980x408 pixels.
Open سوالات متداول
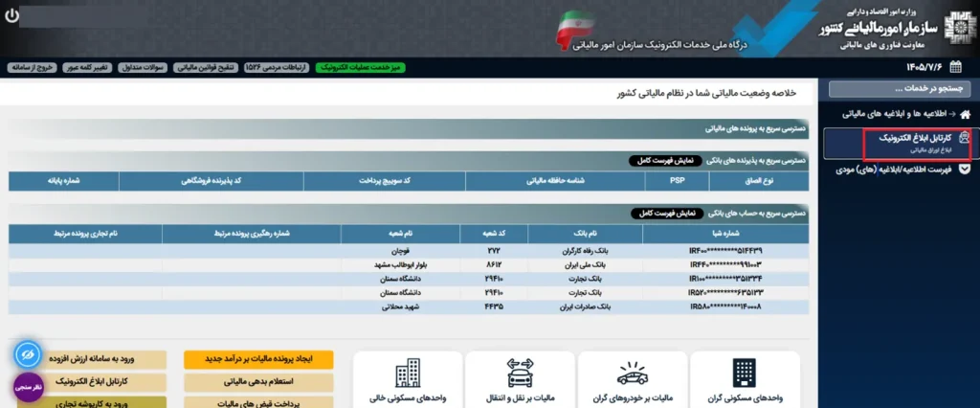pyautogui.click(x=144, y=68)
